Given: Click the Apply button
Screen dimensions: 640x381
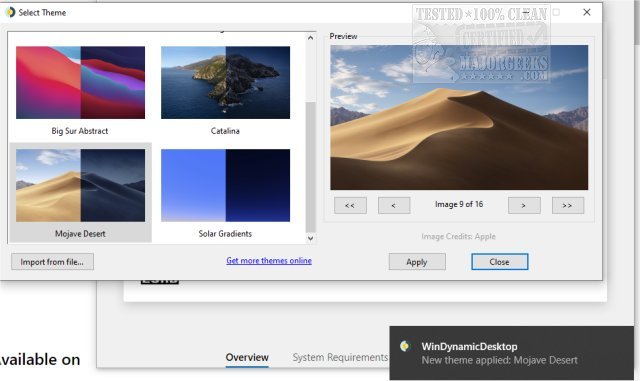Looking at the screenshot, I should (417, 262).
